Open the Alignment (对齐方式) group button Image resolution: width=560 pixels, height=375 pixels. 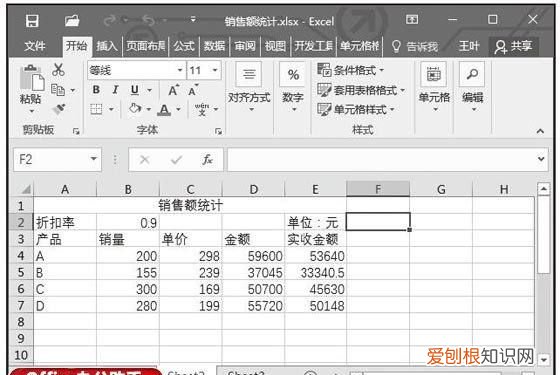[249, 87]
